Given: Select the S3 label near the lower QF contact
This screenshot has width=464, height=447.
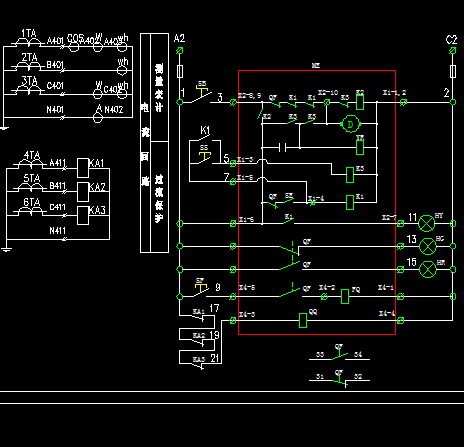Looking at the screenshot, I should 320,354.
